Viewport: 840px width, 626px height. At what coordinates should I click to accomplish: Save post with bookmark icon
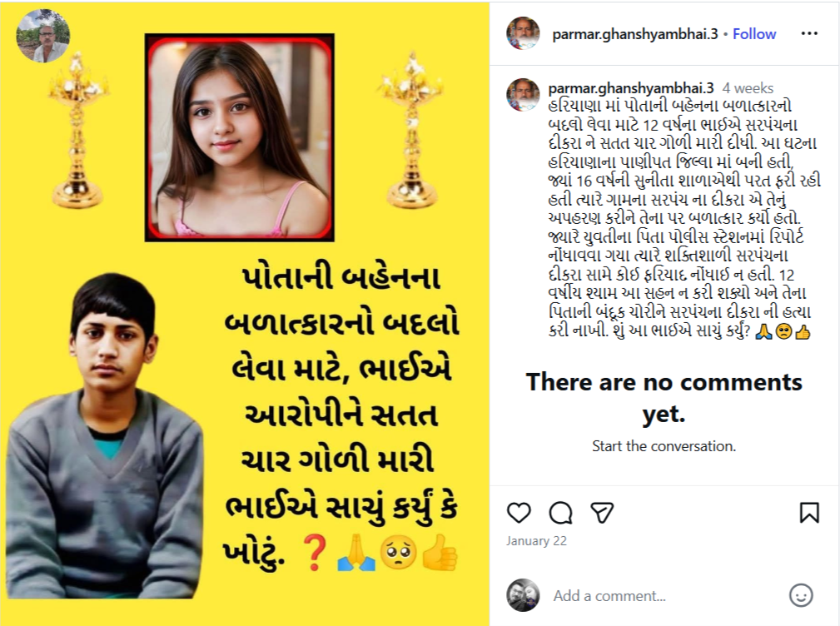pos(809,513)
